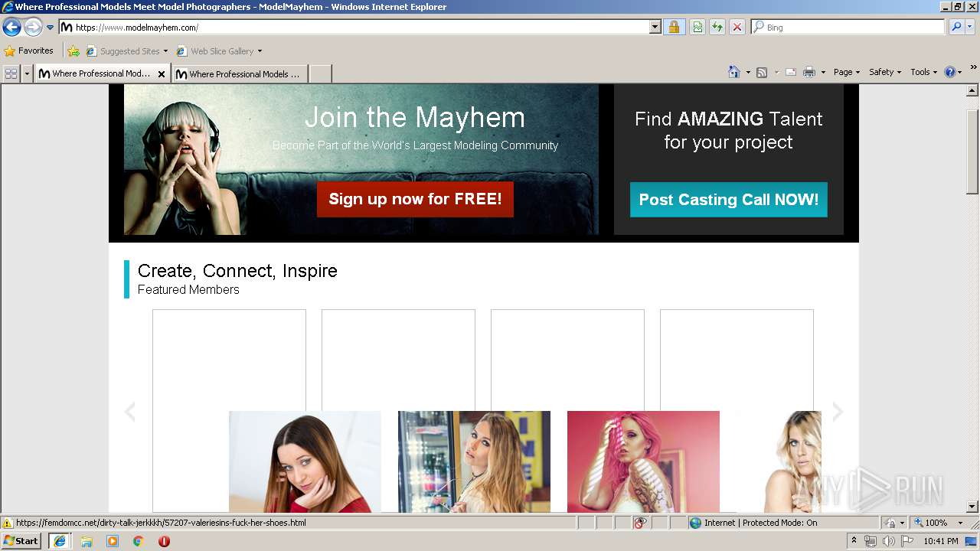Image resolution: width=980 pixels, height=551 pixels.
Task: Open the blonde model thumbnail at right
Action: pos(779,461)
